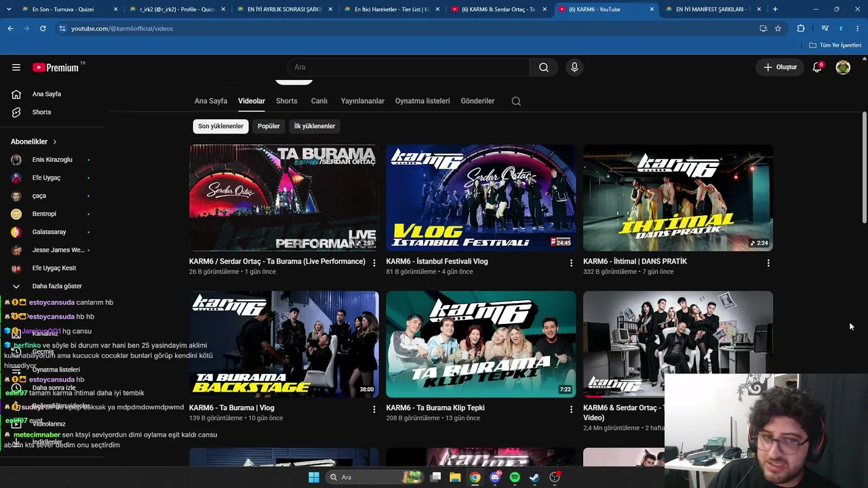Open options for Ta Burama Klip Tepki video
Viewport: 868px width, 488px height.
click(571, 409)
